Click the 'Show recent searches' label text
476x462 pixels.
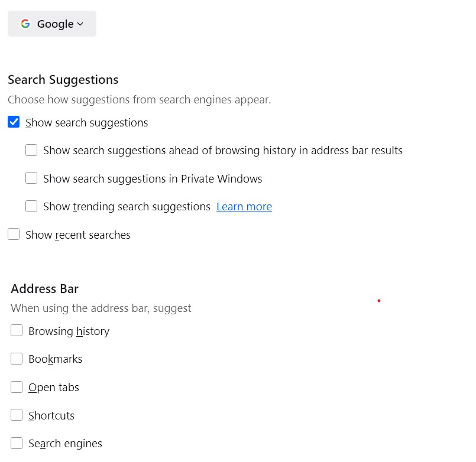pos(78,235)
